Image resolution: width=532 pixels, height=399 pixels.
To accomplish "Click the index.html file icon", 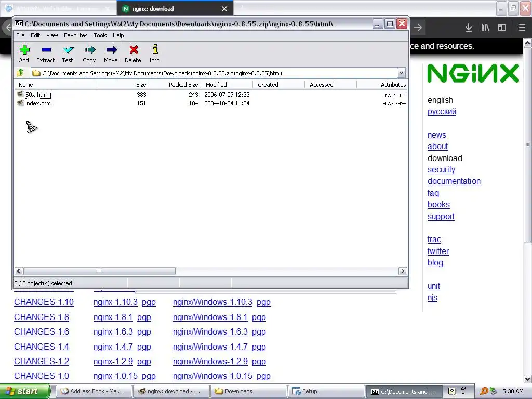I will tap(20, 103).
